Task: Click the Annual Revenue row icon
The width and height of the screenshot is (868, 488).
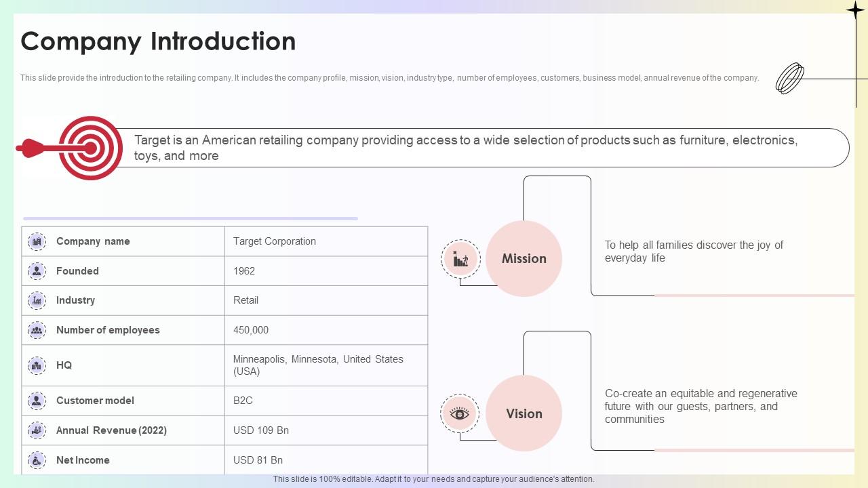Action: click(37, 430)
